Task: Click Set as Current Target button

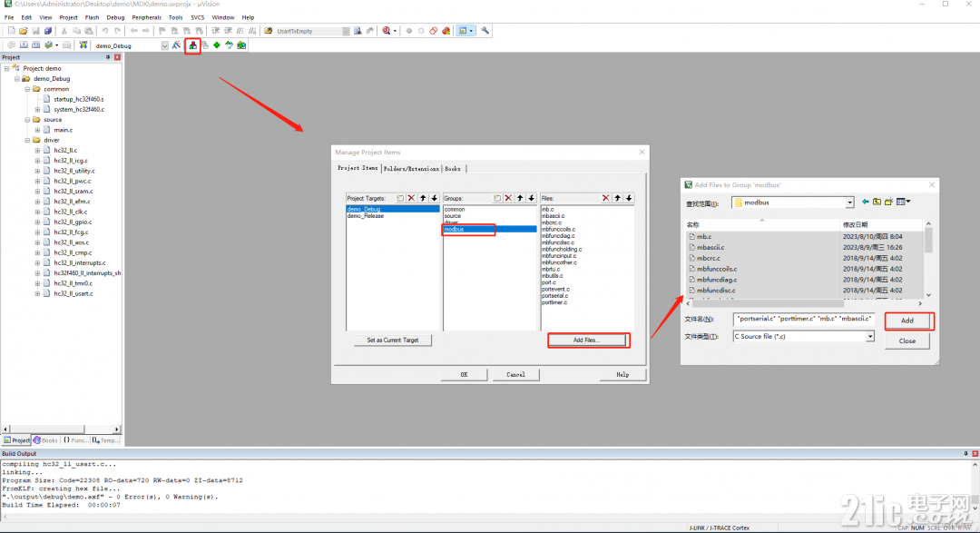Action: [393, 341]
